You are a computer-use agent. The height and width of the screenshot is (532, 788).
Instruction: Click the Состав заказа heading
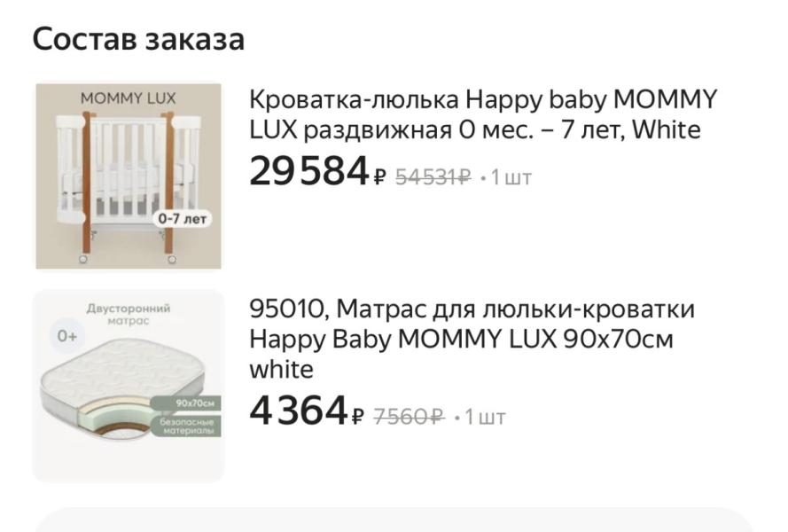tap(138, 40)
